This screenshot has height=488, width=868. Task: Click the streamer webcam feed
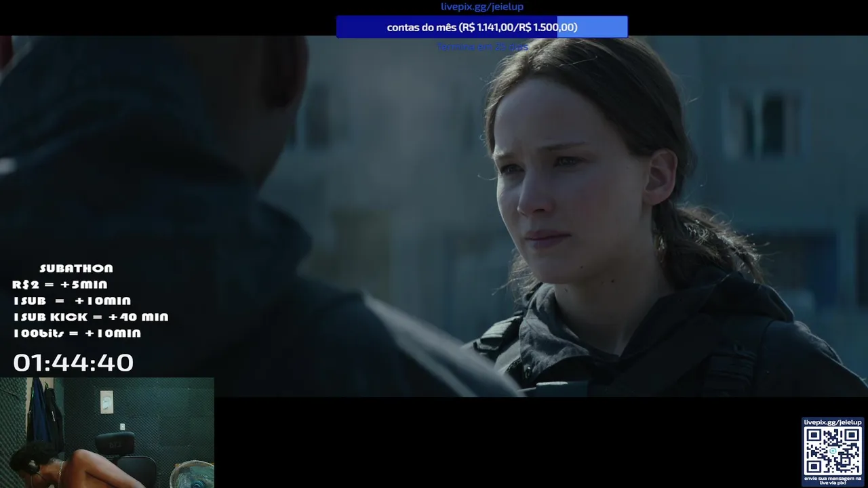107,432
